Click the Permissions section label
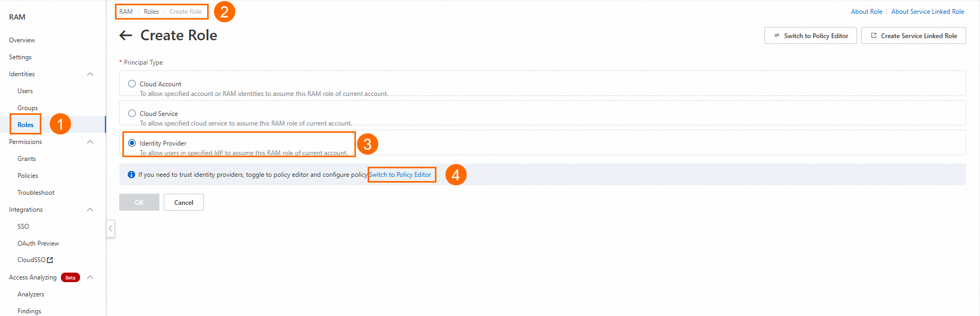This screenshot has height=316, width=980. pos(25,142)
